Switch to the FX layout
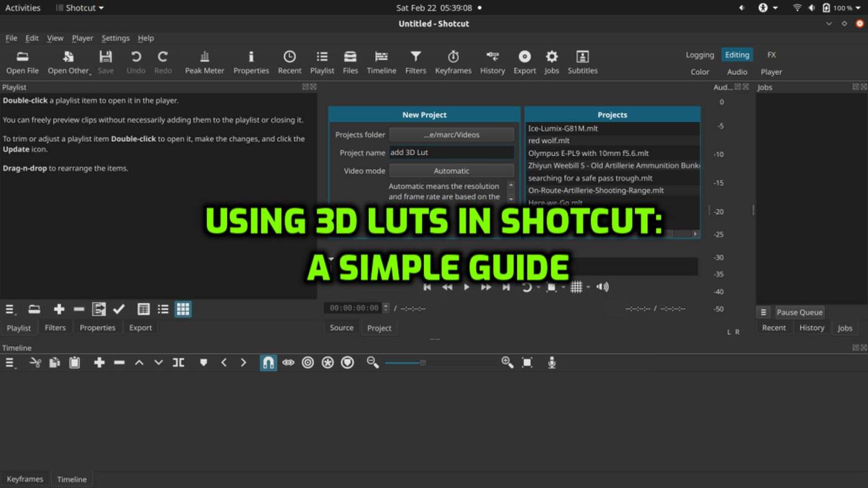Screen dimensions: 868x488 pos(771,55)
